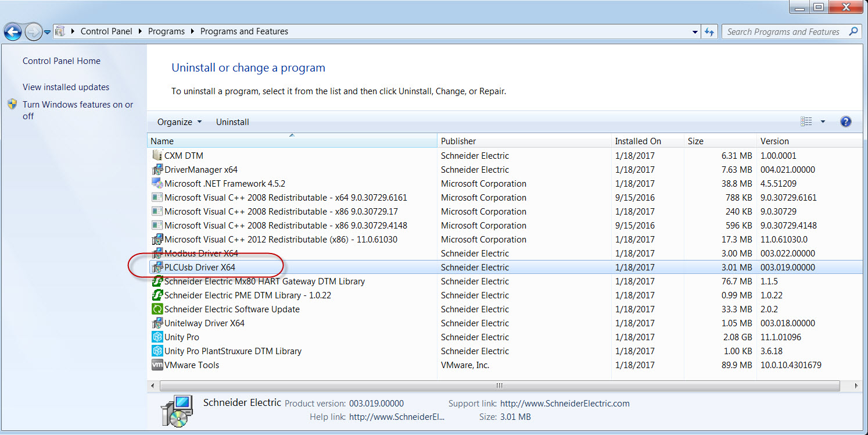This screenshot has height=435, width=868.
Task: Click version 4.5.51209 in the list
Action: pyautogui.click(x=779, y=184)
